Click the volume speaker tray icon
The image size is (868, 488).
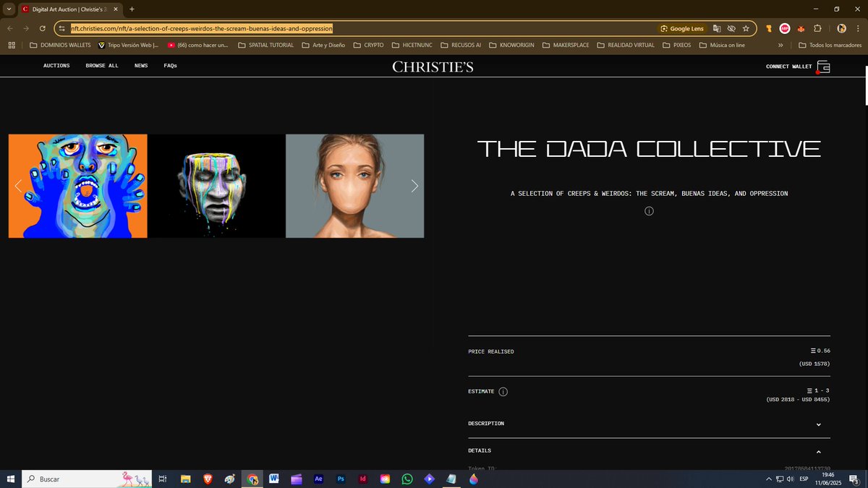pyautogui.click(x=791, y=479)
